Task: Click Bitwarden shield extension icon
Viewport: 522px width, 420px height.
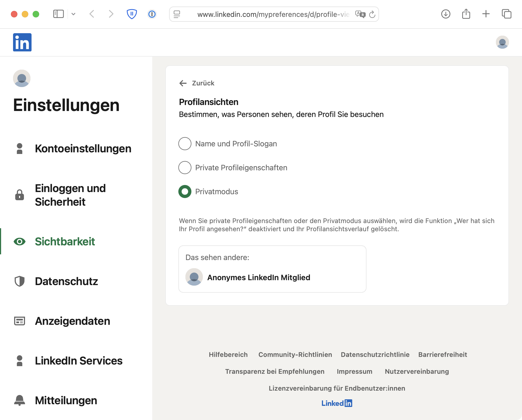Action: tap(132, 14)
